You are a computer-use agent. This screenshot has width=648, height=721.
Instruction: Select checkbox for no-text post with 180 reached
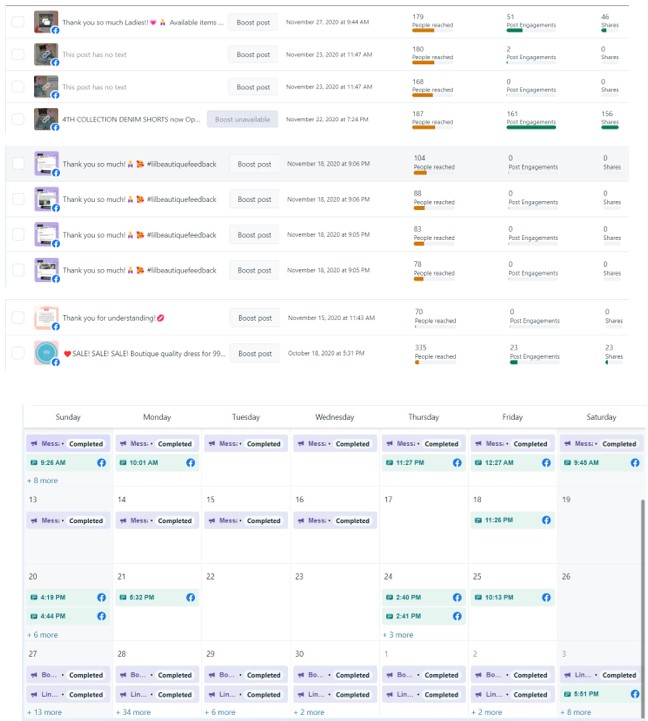tap(18, 54)
